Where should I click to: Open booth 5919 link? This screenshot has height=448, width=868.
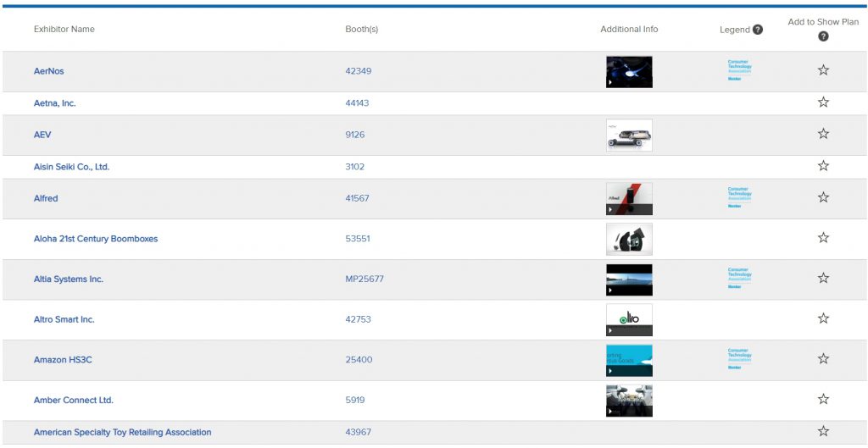coord(355,400)
